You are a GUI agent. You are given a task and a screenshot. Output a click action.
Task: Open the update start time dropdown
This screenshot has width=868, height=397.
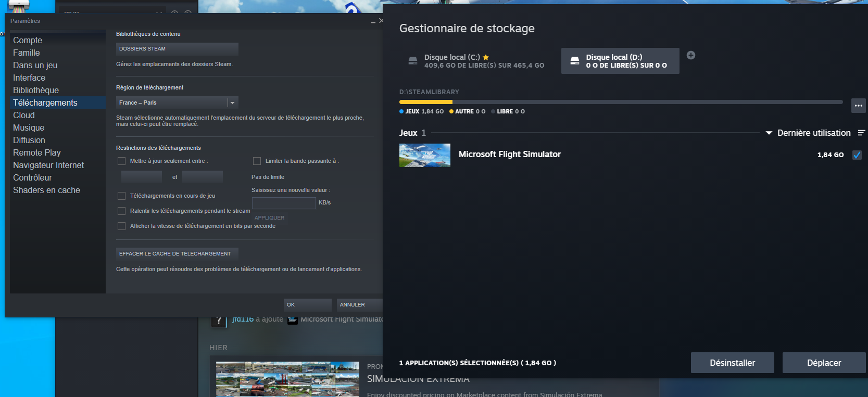(142, 177)
